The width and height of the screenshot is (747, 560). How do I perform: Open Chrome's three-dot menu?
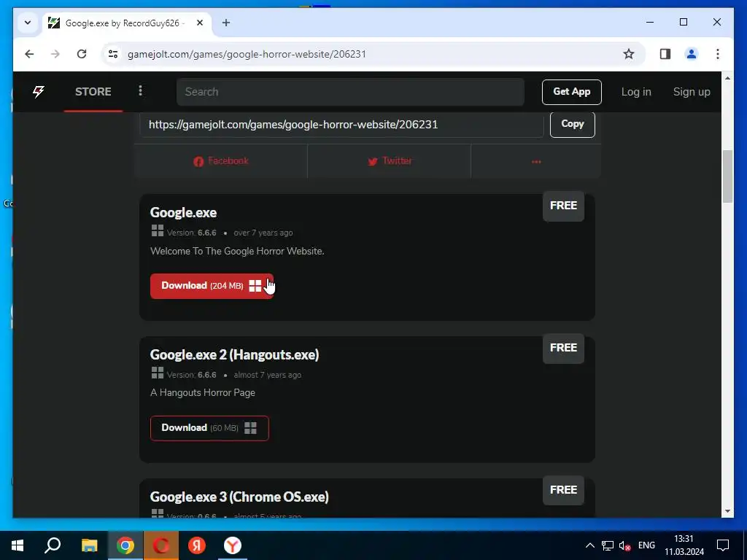coord(718,54)
